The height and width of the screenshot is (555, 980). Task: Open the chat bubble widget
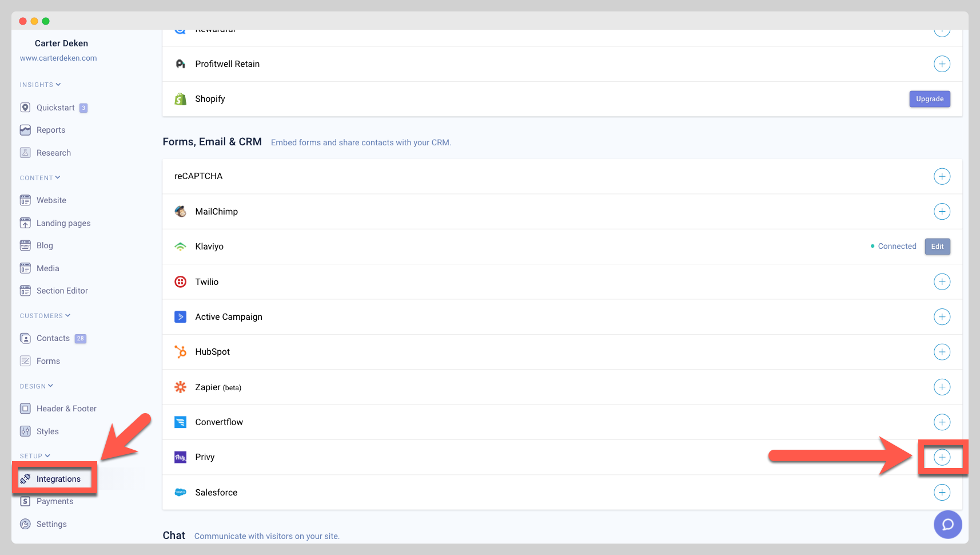coord(947,524)
